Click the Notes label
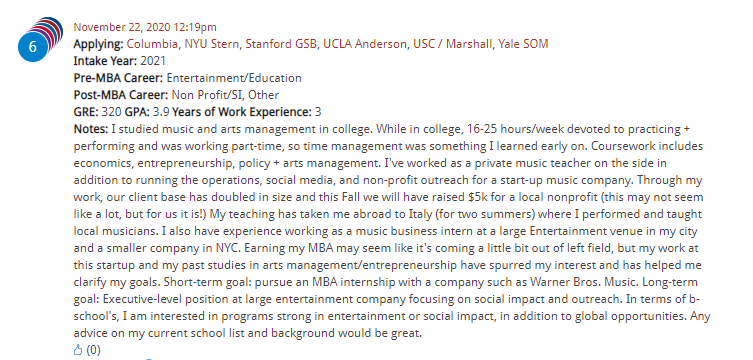 (x=91, y=129)
